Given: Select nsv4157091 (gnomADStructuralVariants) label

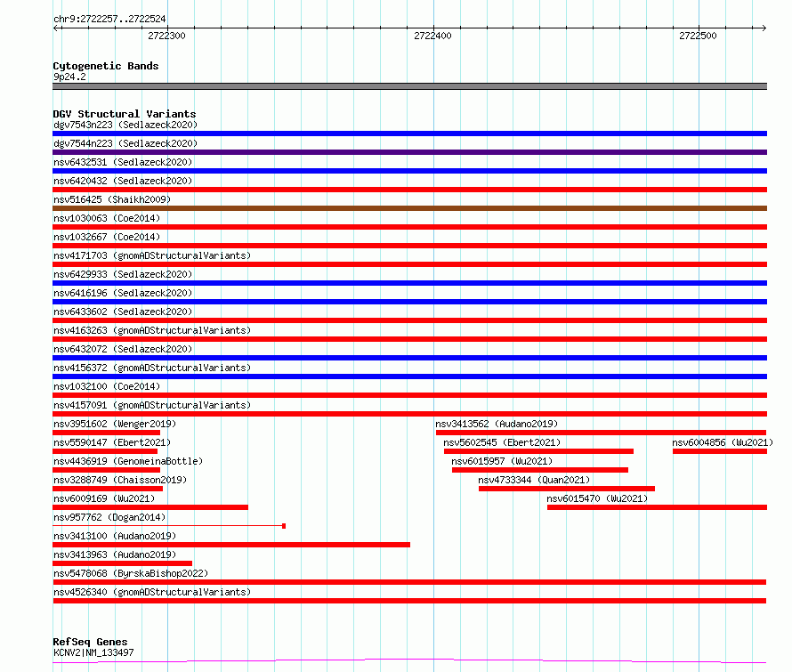Looking at the screenshot, I should tap(152, 405).
